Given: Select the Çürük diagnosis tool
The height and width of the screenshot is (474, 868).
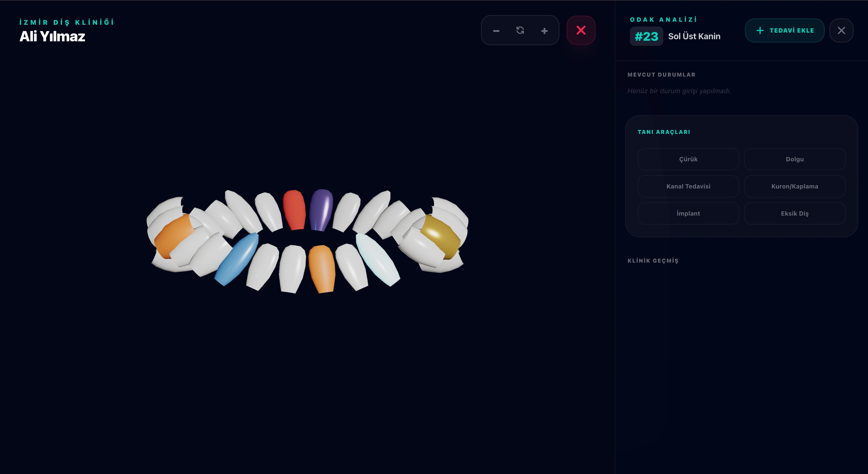Looking at the screenshot, I should [688, 159].
